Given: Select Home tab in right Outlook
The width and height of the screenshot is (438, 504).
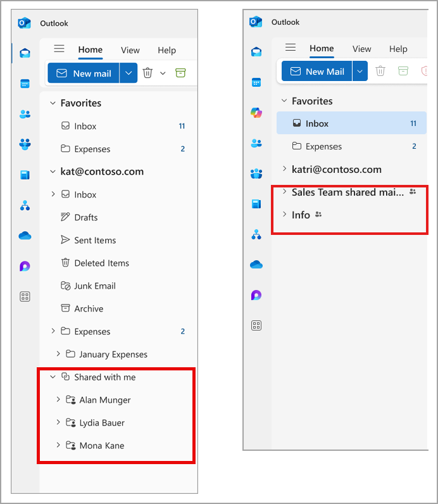Looking at the screenshot, I should (322, 49).
